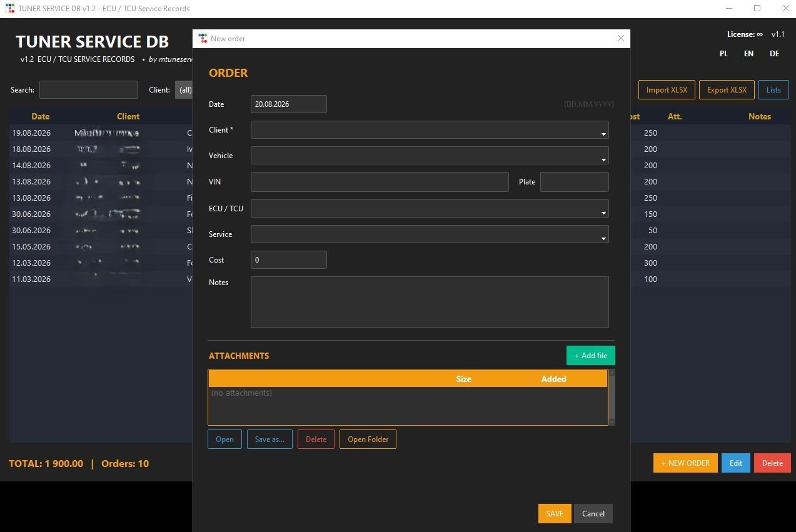The height and width of the screenshot is (532, 796).
Task: Switch language to DE
Action: 774,54
